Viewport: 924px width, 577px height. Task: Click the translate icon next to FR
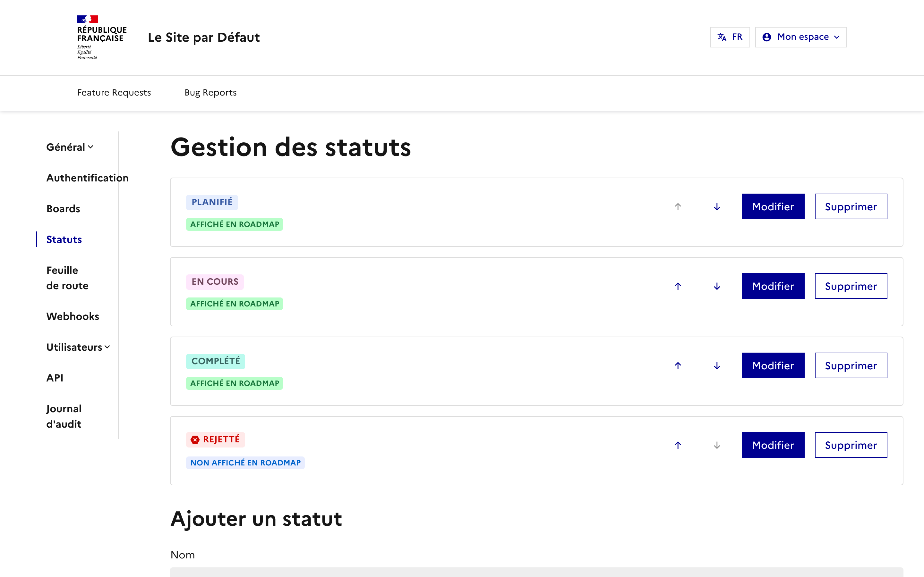point(721,37)
